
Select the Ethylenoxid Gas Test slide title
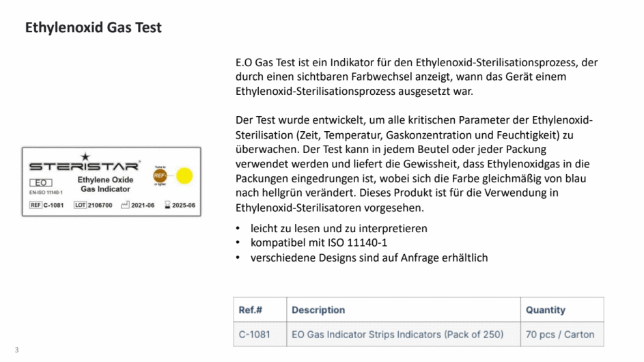[94, 27]
